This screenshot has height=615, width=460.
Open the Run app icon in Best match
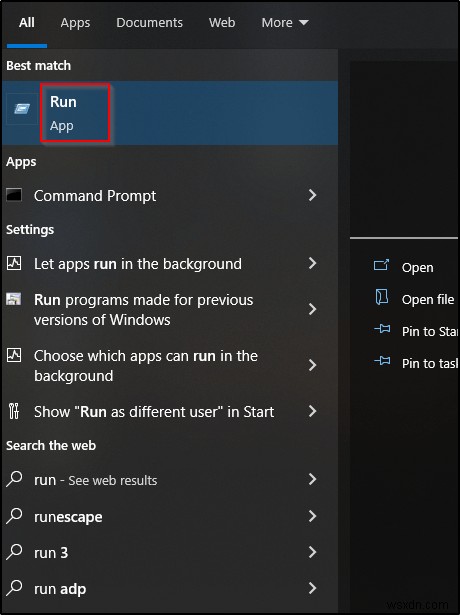click(x=22, y=109)
